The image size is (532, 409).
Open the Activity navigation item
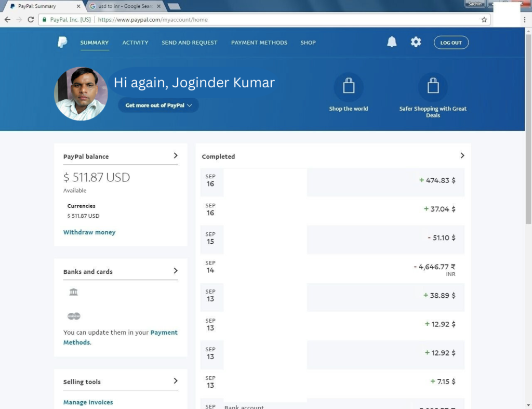click(136, 43)
